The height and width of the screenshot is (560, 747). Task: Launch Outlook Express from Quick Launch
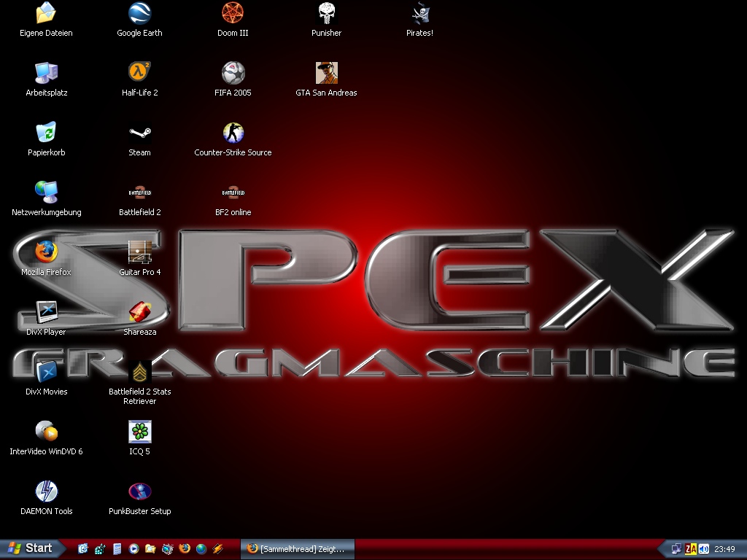point(83,549)
